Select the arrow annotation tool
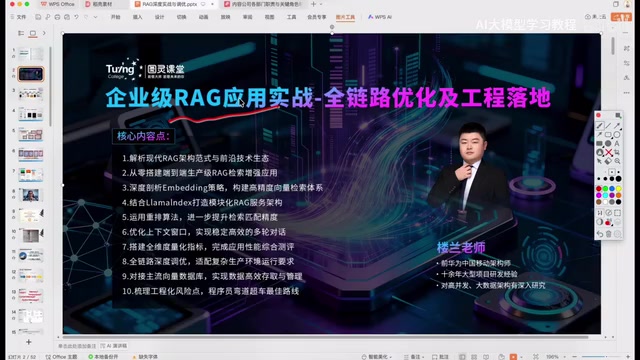640x360 pixels. coord(618,126)
